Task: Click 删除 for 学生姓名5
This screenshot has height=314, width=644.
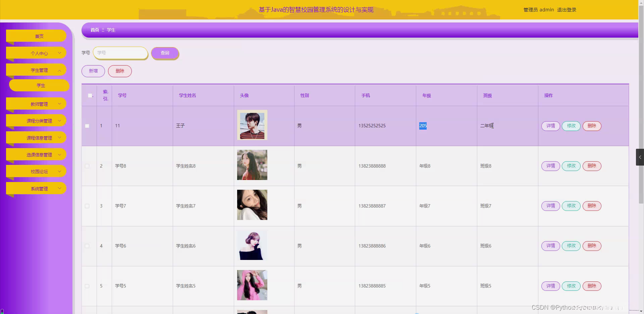Action: [x=592, y=286]
